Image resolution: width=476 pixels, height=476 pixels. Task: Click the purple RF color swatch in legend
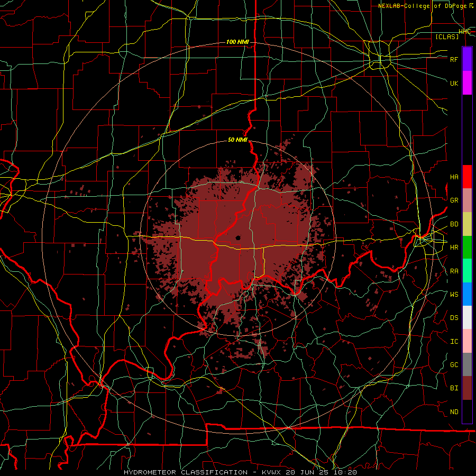[x=467, y=59]
